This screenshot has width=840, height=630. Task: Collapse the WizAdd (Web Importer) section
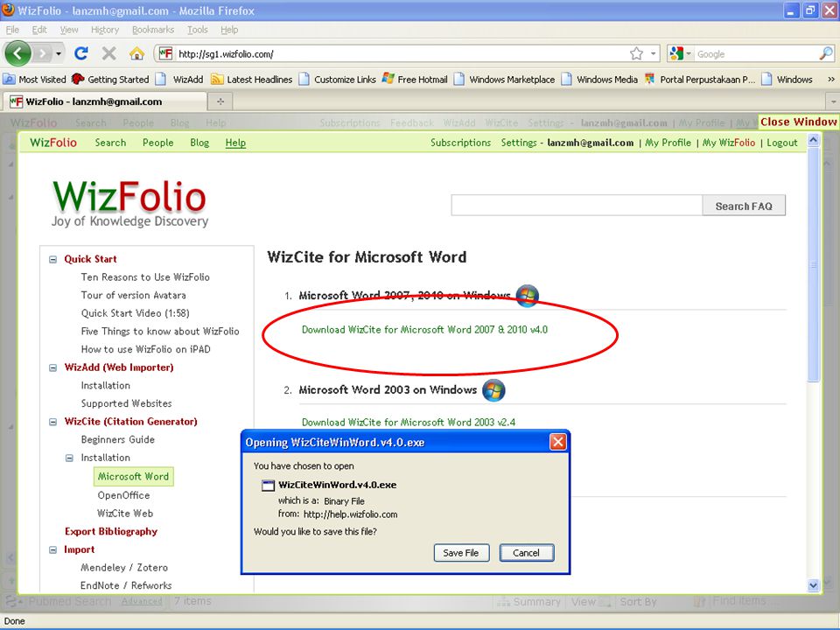click(x=53, y=367)
